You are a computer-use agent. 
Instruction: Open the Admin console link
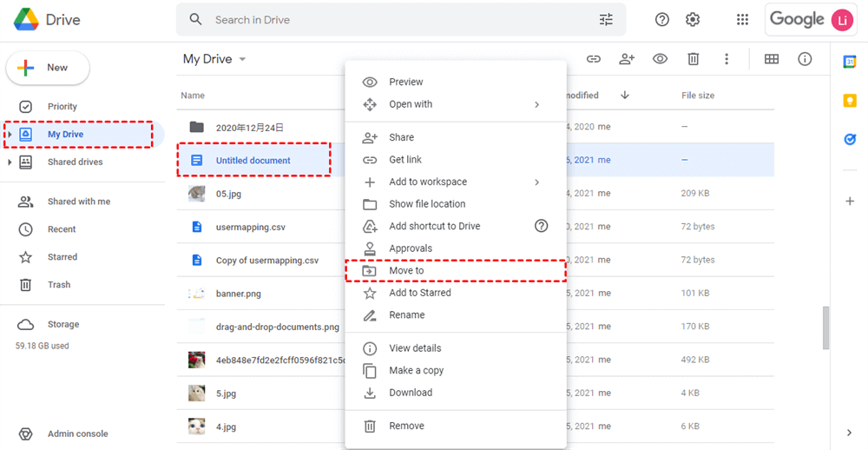(77, 433)
